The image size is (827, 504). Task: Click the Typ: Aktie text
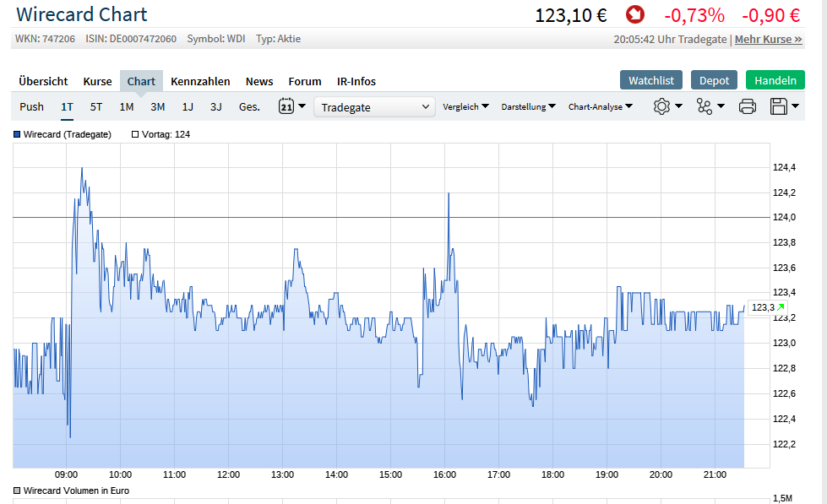point(279,39)
